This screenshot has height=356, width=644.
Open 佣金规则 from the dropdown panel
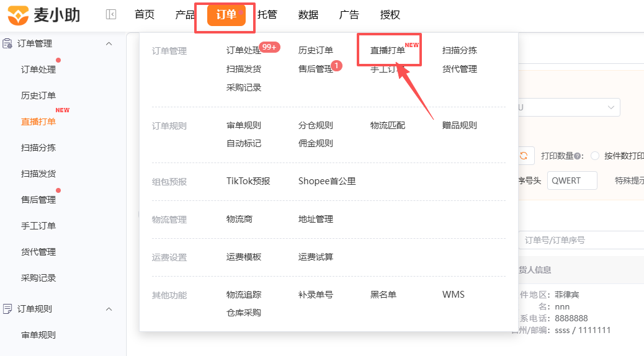pos(315,143)
